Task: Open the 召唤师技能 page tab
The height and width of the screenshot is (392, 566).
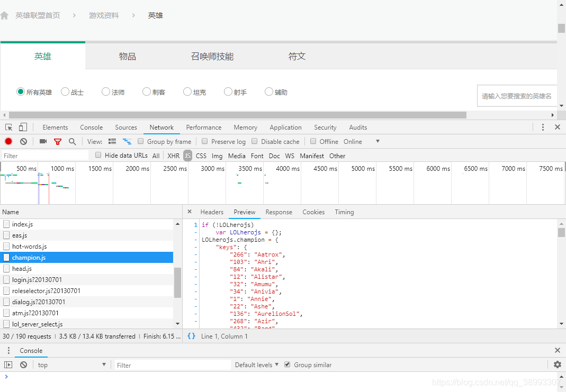Action: click(x=212, y=56)
